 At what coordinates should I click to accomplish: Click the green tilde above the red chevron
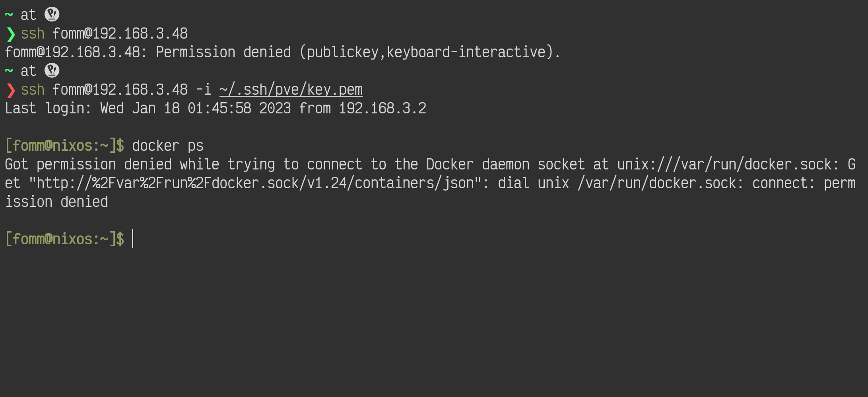pos(9,70)
